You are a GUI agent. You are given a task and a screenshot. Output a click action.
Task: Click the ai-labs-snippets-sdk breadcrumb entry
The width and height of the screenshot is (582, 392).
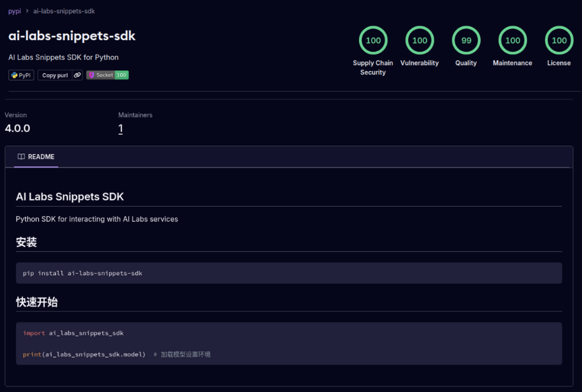(64, 11)
